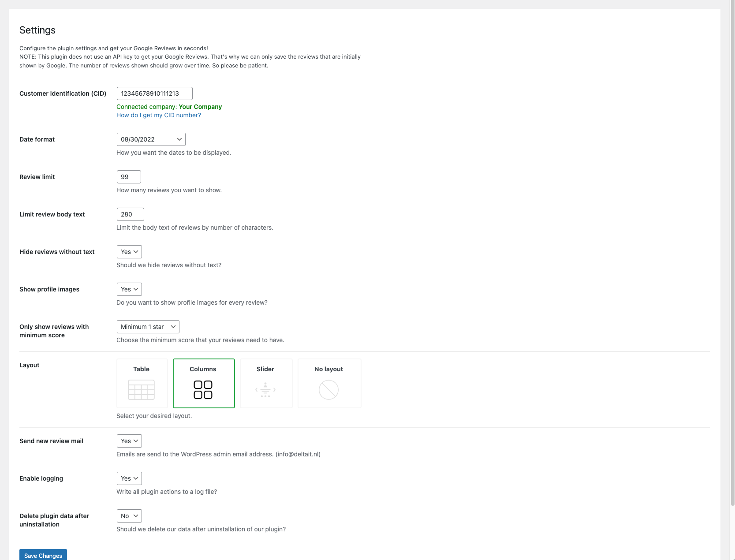Open the Date format dropdown
The image size is (735, 560).
(x=151, y=139)
